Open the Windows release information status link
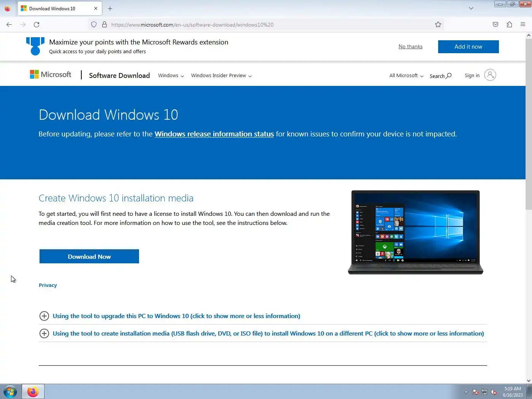The image size is (532, 399). [214, 134]
